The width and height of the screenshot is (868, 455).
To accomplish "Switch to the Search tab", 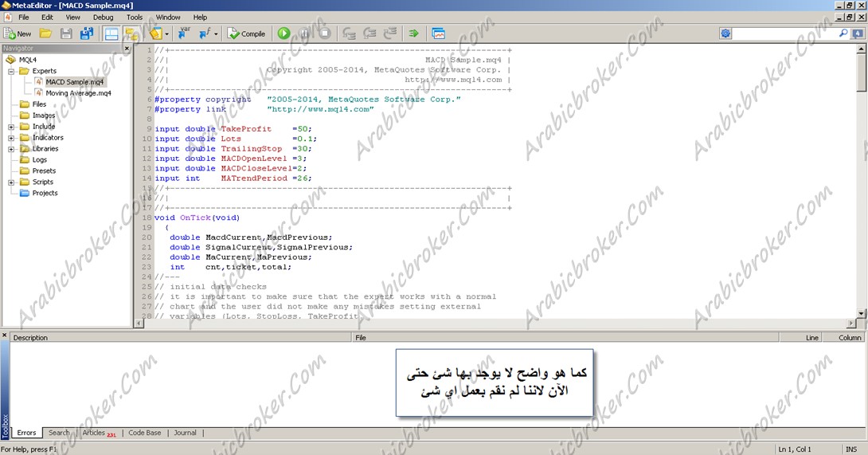I will point(59,433).
